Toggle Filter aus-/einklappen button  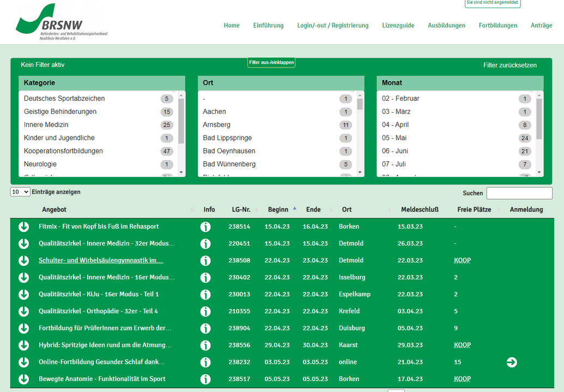pyautogui.click(x=271, y=63)
